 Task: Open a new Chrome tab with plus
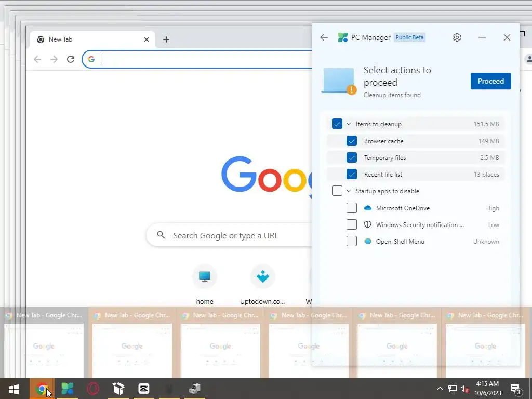pyautogui.click(x=166, y=39)
